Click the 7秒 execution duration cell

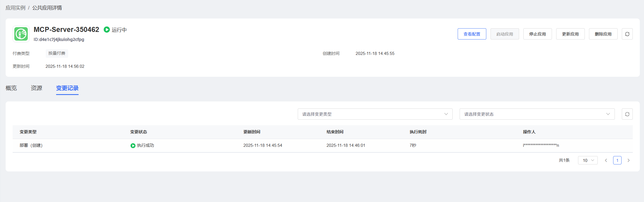(413, 145)
